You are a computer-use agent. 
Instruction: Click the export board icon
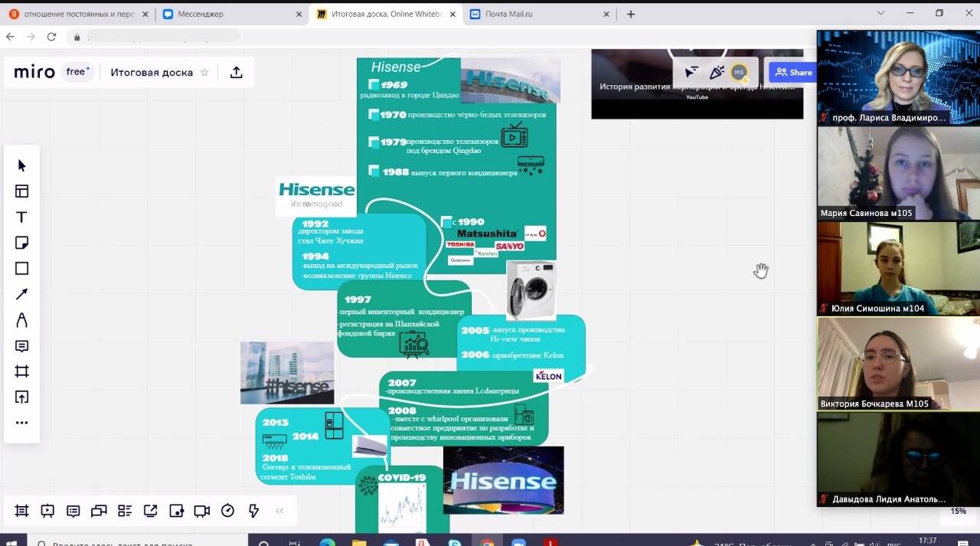pos(237,72)
